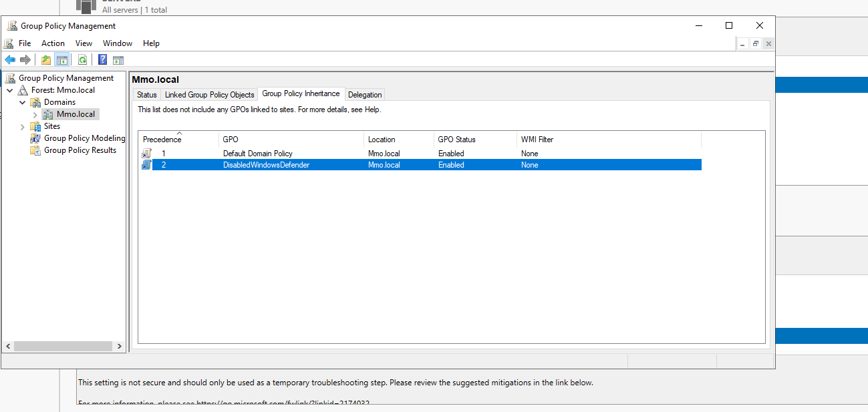
Task: Click the gray Forward arrow in toolbar
Action: [x=25, y=60]
